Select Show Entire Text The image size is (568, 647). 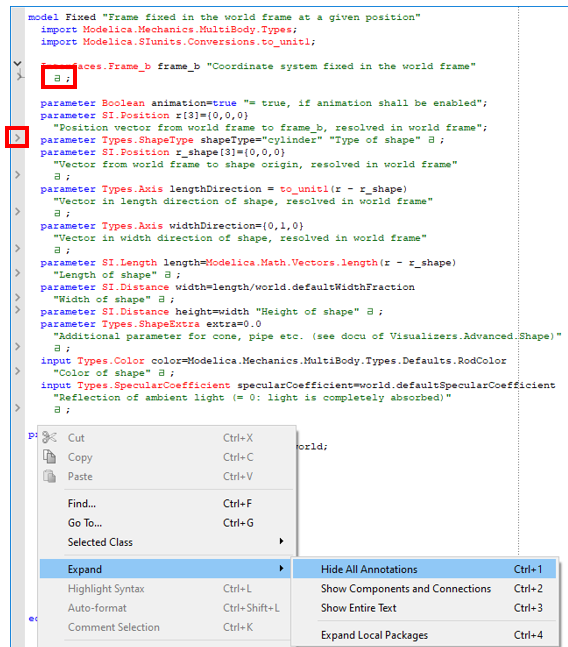tap(424, 608)
